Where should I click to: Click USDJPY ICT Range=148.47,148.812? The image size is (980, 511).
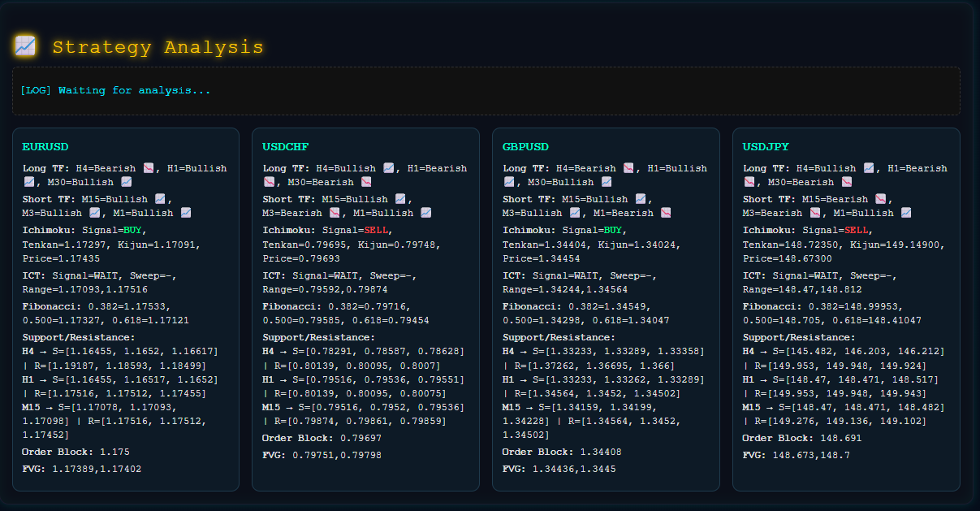(803, 289)
